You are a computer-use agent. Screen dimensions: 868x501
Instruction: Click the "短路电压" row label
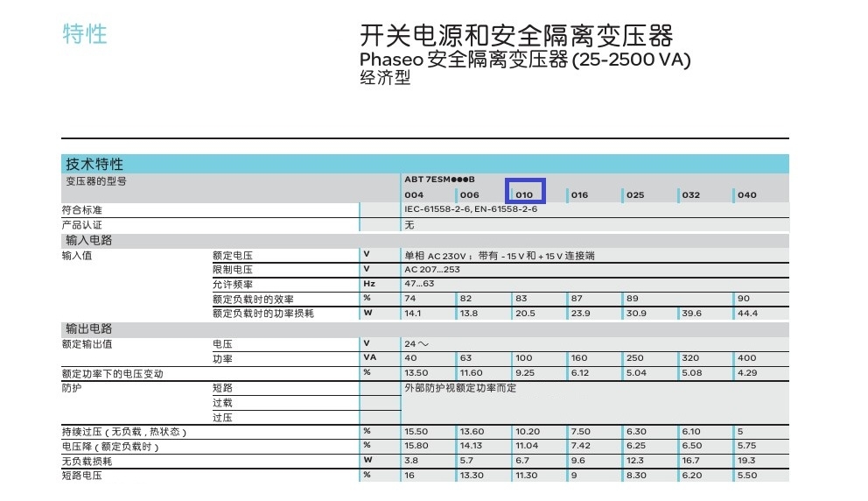[x=82, y=476]
